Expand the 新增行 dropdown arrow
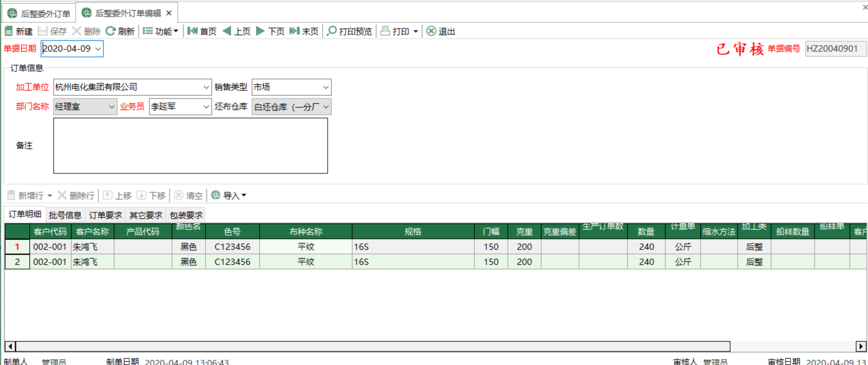This screenshot has height=365, width=868. (50, 196)
